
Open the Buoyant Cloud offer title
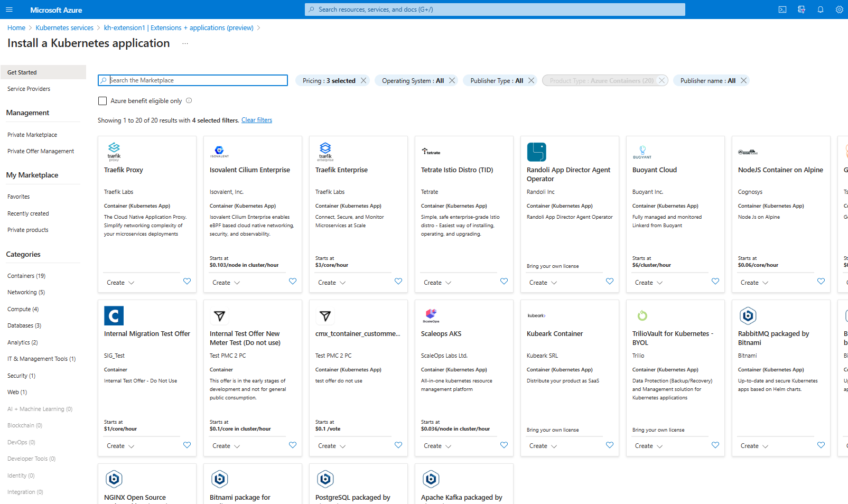click(655, 170)
